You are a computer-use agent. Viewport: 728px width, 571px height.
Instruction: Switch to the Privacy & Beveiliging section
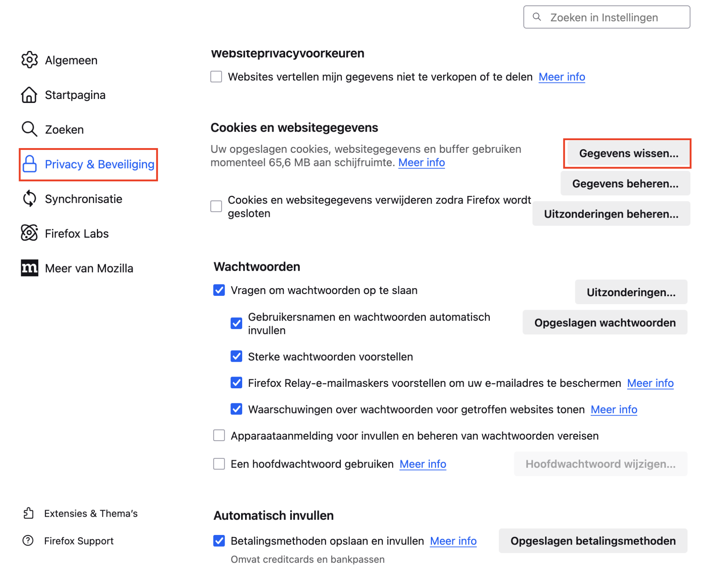coord(99,164)
